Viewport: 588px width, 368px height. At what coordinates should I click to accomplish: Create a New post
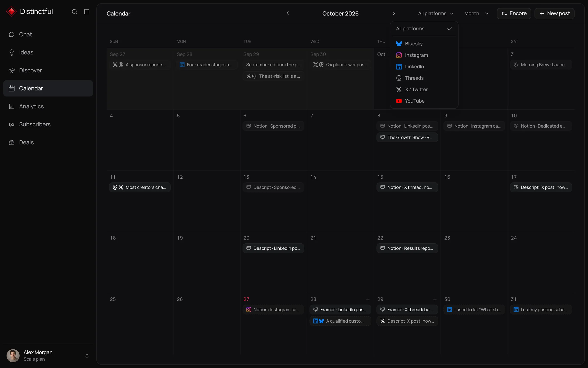pos(554,13)
